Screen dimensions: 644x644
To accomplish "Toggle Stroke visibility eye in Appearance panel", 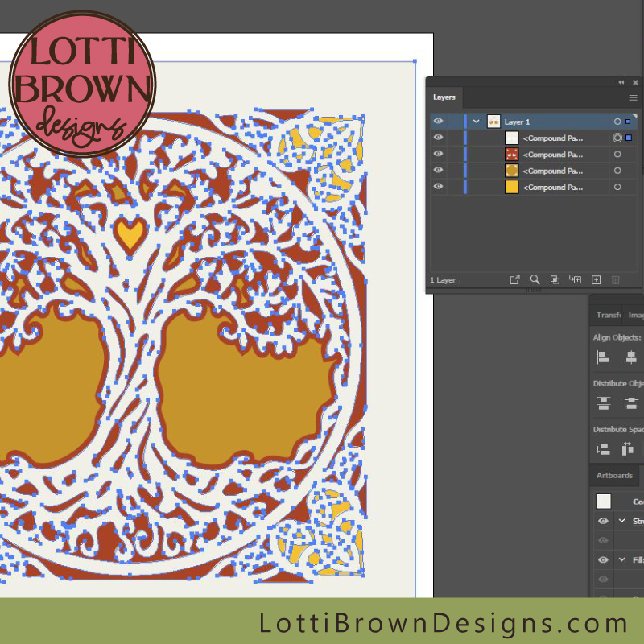I will click(603, 521).
